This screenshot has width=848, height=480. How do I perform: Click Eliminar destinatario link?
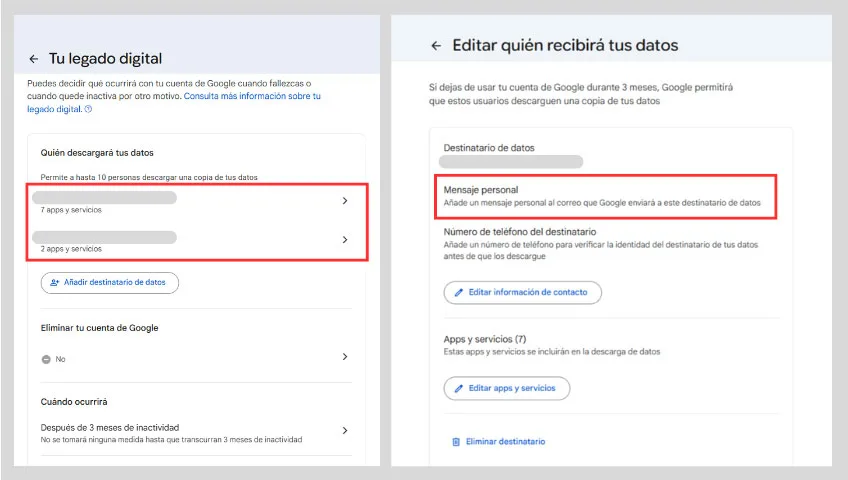coord(505,442)
